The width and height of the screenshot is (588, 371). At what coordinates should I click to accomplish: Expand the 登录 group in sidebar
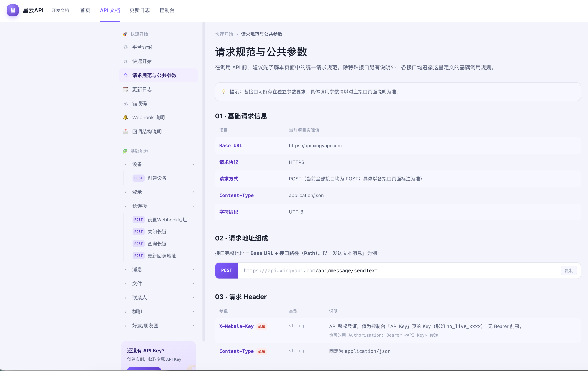click(158, 192)
